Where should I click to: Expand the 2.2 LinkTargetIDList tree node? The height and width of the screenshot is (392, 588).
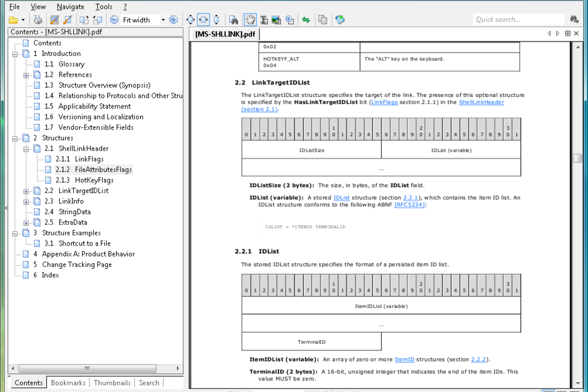coord(27,191)
